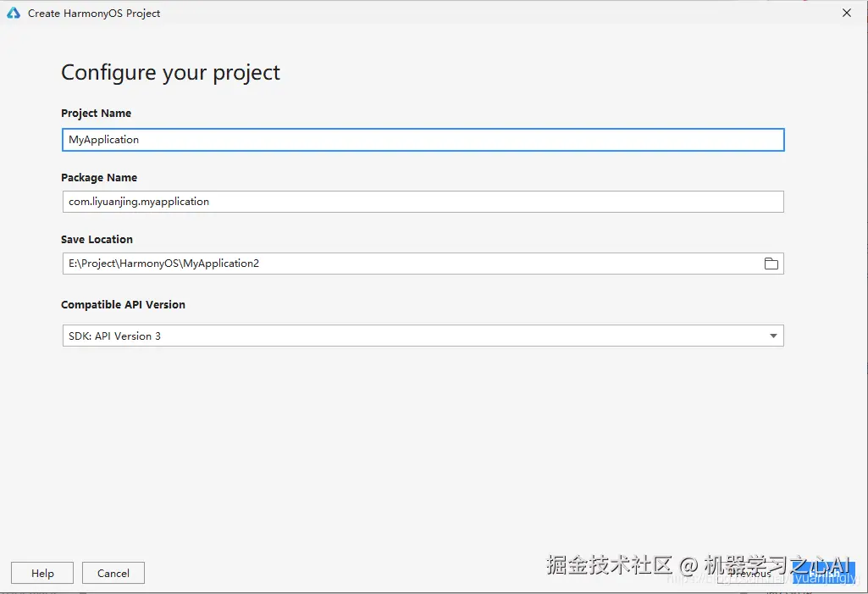
Task: Click the HarmonyOS logo in title bar
Action: pos(14,14)
